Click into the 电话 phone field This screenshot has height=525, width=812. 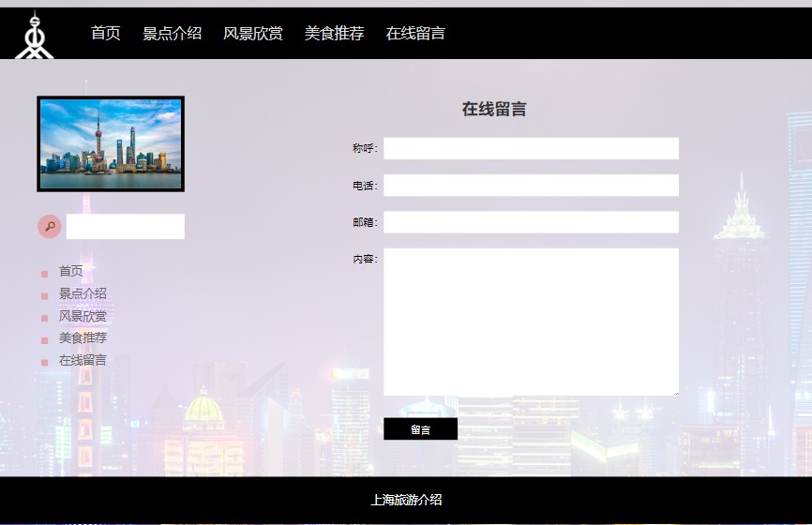[531, 186]
